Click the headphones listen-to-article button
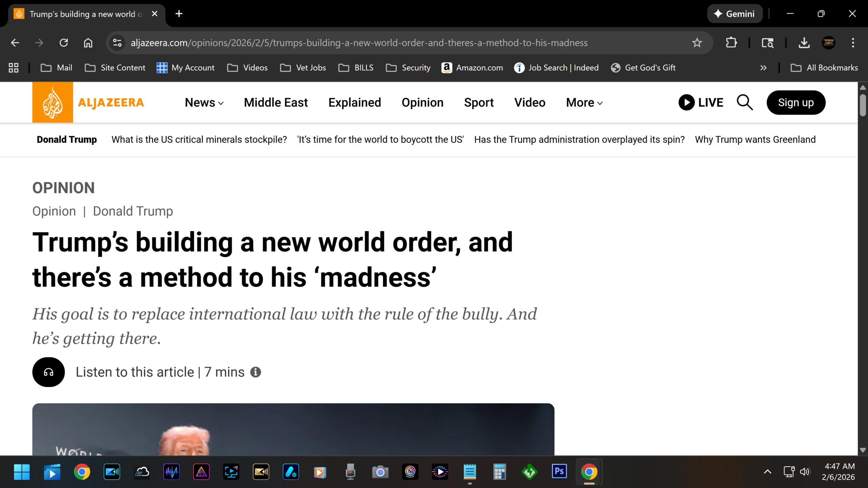 [48, 372]
